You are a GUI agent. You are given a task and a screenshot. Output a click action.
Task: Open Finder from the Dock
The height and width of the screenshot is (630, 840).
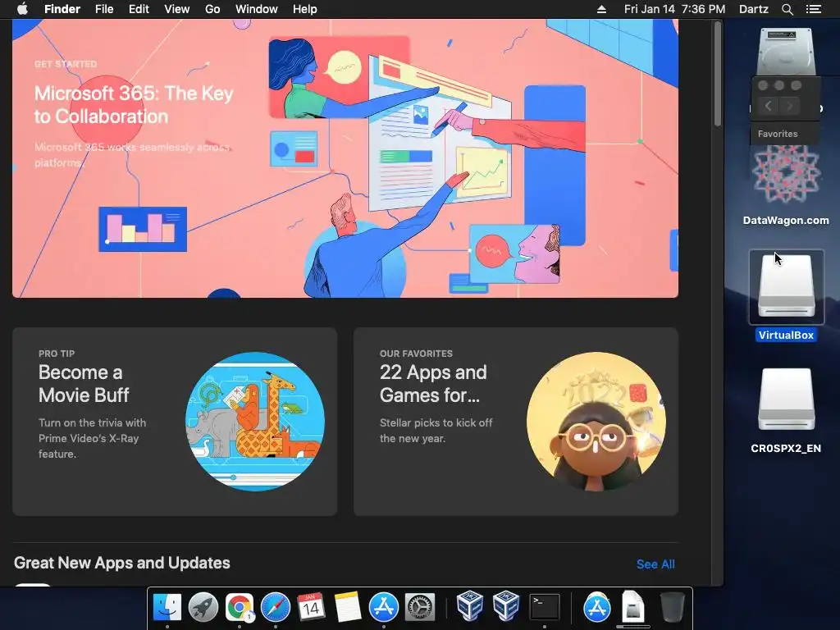(167, 608)
